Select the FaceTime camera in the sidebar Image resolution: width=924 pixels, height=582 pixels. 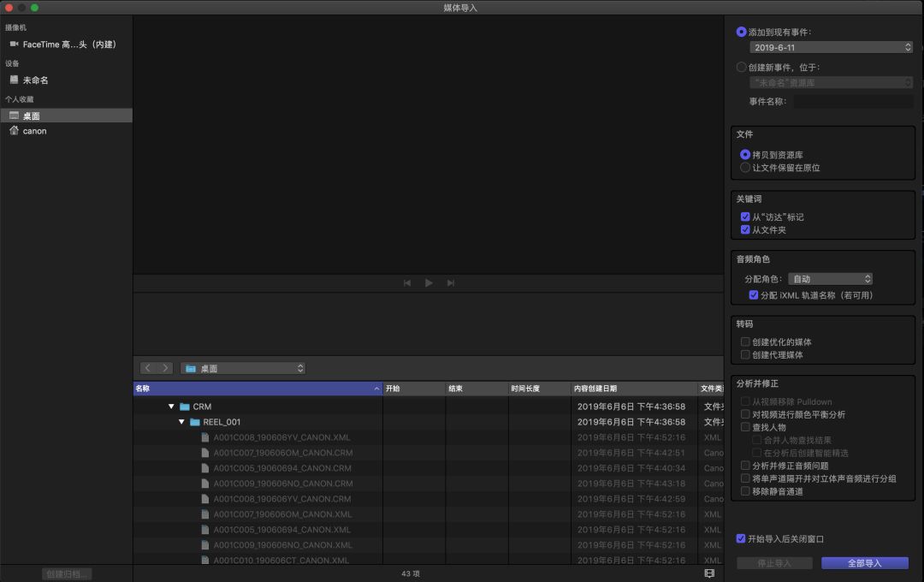coord(68,45)
